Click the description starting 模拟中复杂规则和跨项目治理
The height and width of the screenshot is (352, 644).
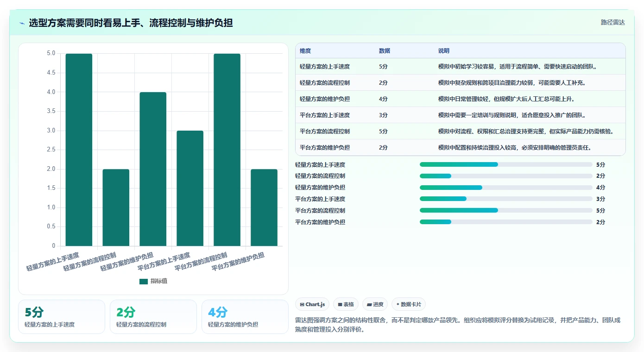pyautogui.click(x=512, y=83)
